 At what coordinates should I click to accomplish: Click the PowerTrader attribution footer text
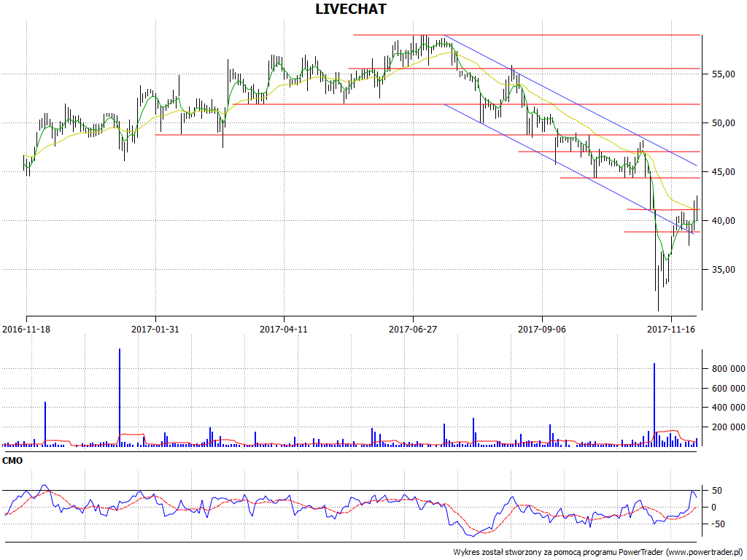click(x=598, y=553)
